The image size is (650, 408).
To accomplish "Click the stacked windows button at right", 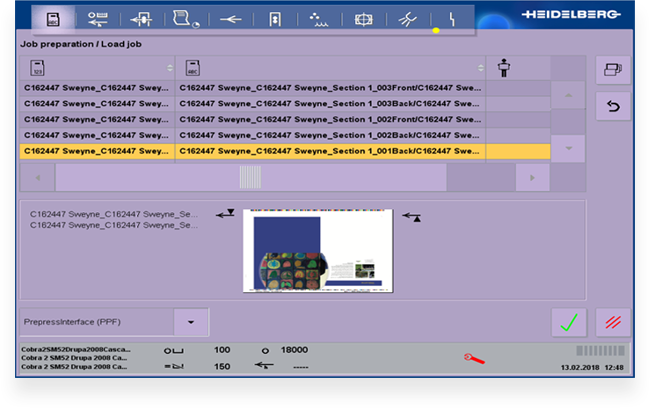I will tap(613, 69).
